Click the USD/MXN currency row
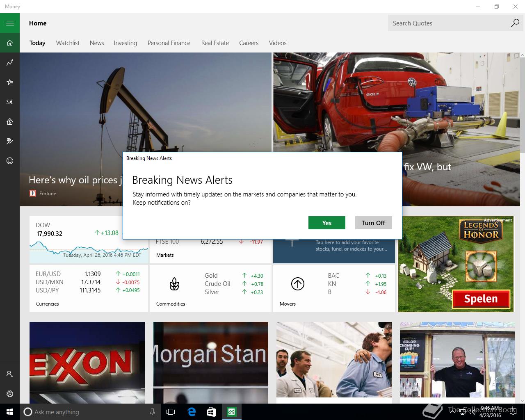The width and height of the screenshot is (525, 420). coord(88,282)
